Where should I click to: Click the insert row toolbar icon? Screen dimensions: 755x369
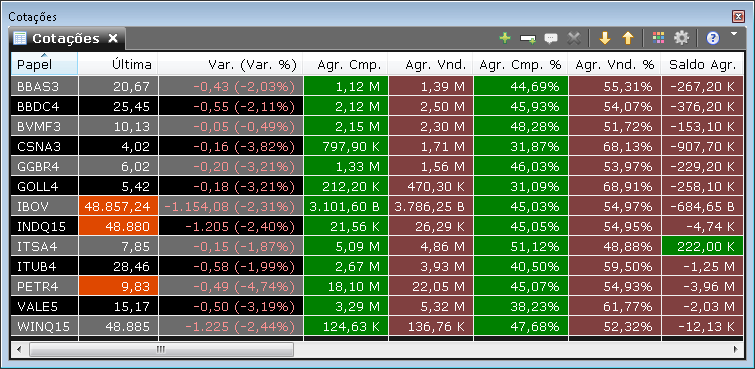(x=528, y=39)
